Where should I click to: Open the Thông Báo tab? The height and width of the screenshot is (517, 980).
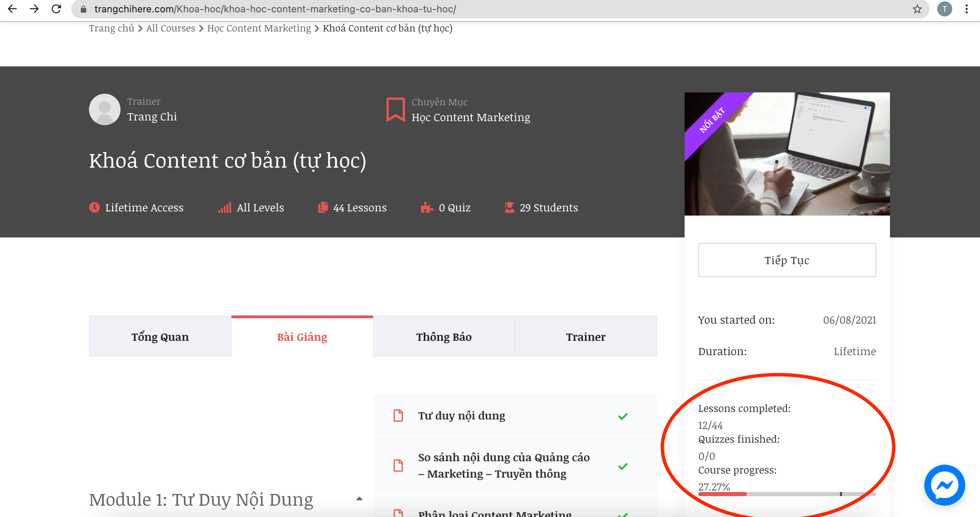444,337
